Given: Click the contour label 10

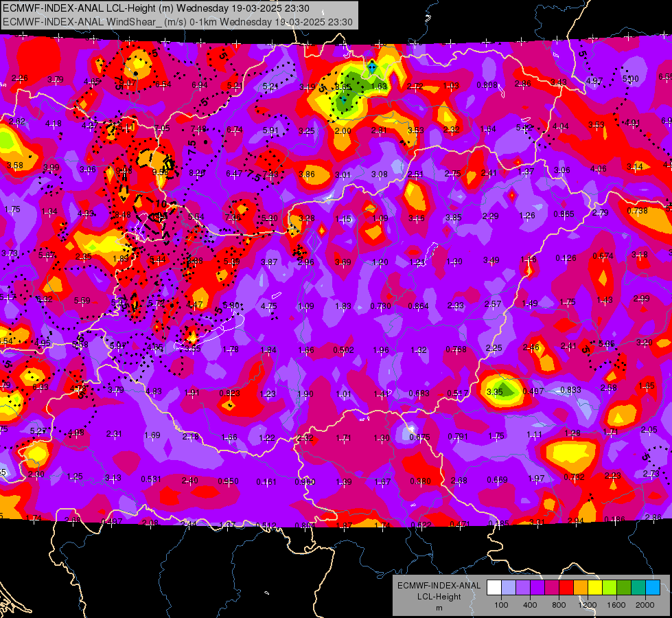Looking at the screenshot, I should 161,204.
